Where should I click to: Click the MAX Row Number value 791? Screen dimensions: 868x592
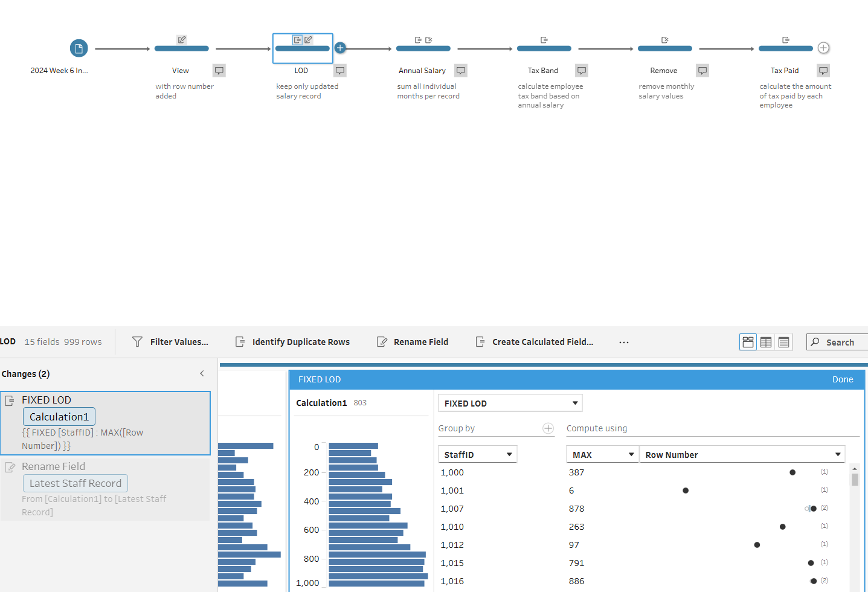click(x=576, y=563)
